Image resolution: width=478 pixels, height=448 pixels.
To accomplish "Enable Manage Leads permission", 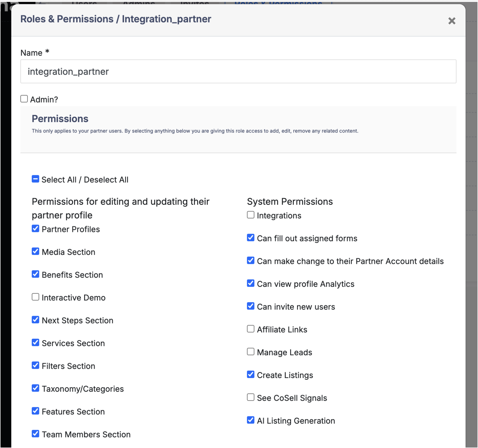I will [251, 352].
